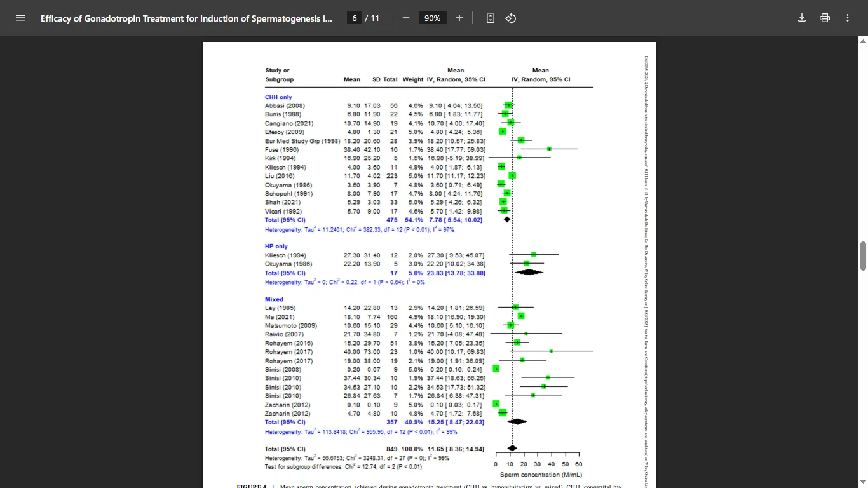
Task: Open more actions menu in toolbar
Action: pos(848,18)
